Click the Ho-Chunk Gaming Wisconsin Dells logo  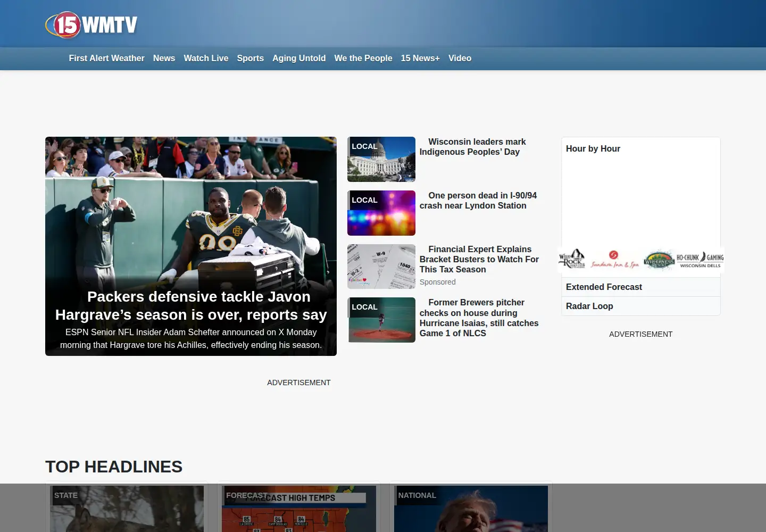[x=700, y=260]
